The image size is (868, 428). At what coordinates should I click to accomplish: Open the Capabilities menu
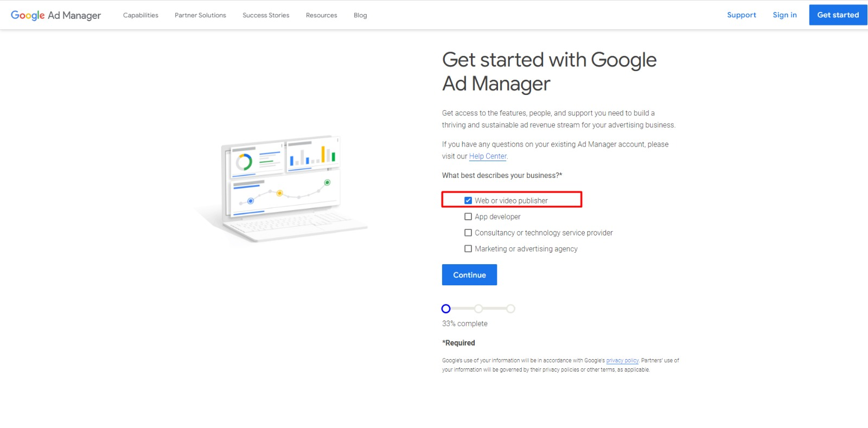pos(141,15)
